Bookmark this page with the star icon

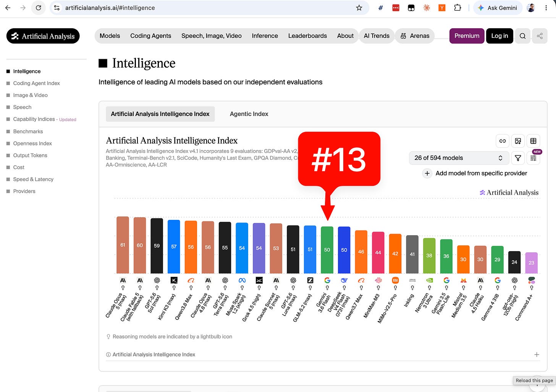(x=359, y=8)
